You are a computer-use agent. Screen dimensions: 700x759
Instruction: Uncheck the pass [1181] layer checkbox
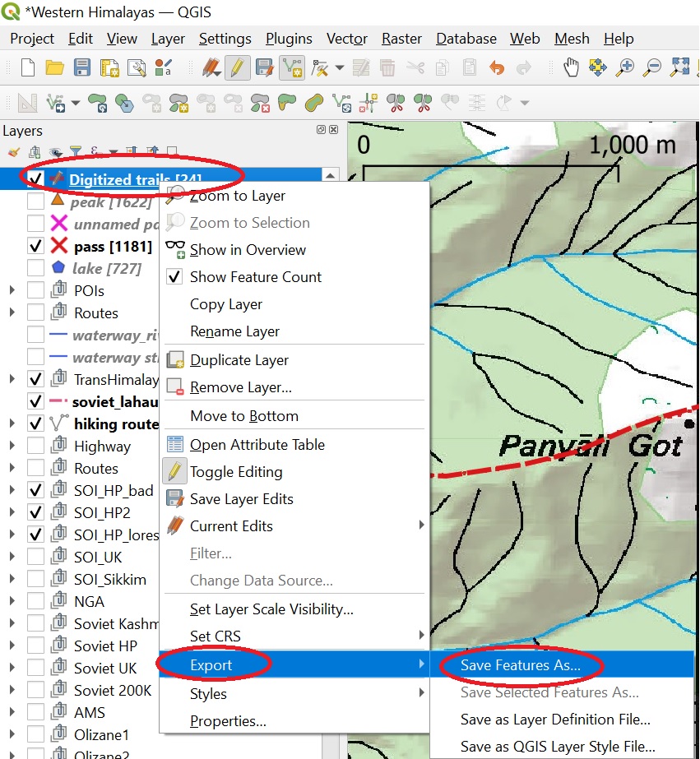(36, 245)
